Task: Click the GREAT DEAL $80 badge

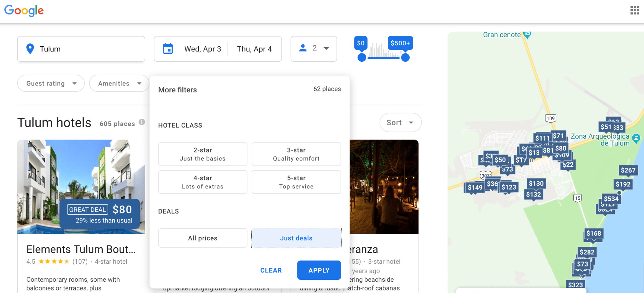Action: pyautogui.click(x=100, y=214)
